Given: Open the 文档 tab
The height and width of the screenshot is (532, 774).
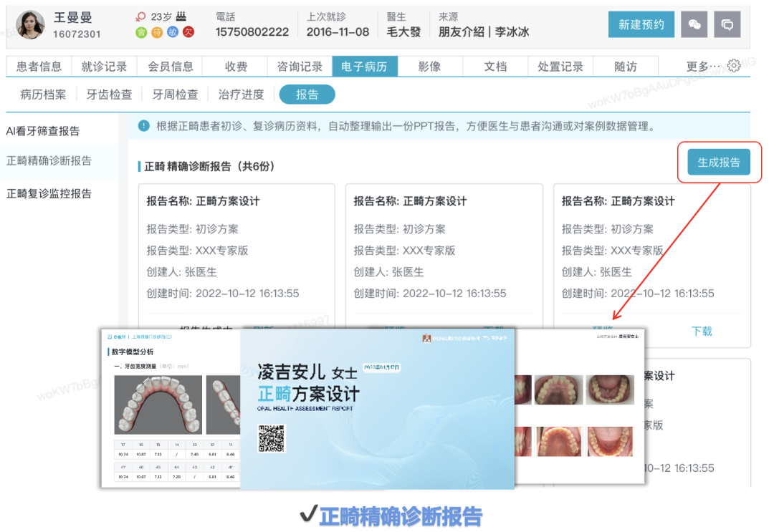Looking at the screenshot, I should (x=495, y=67).
